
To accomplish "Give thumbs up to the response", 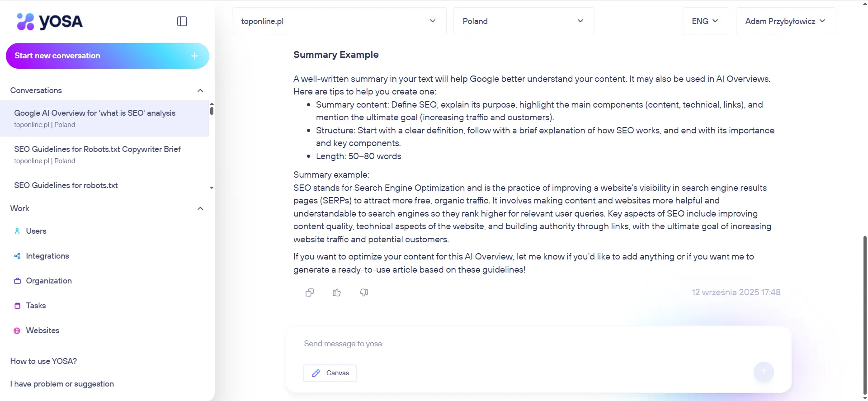I will pyautogui.click(x=337, y=292).
